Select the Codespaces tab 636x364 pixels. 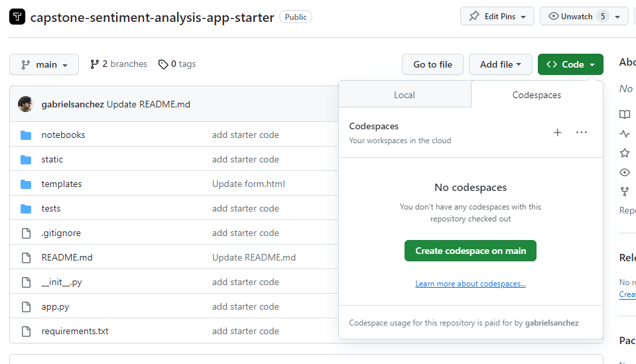coord(537,95)
